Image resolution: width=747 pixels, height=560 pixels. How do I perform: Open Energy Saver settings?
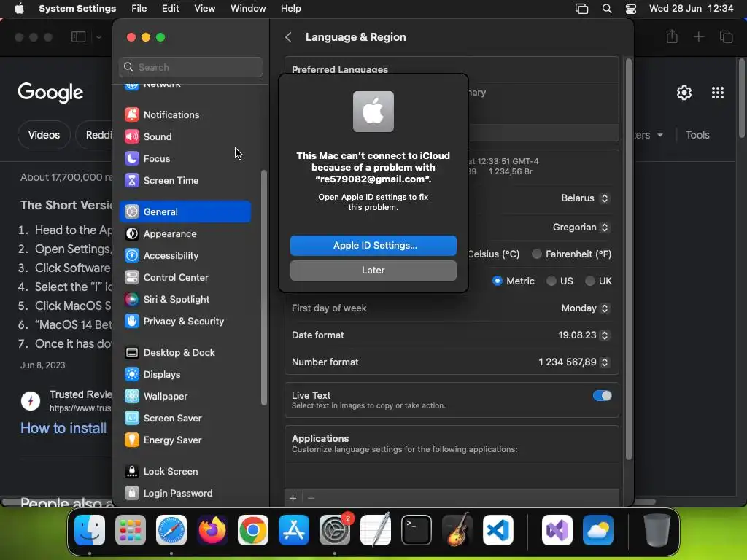[185, 440]
